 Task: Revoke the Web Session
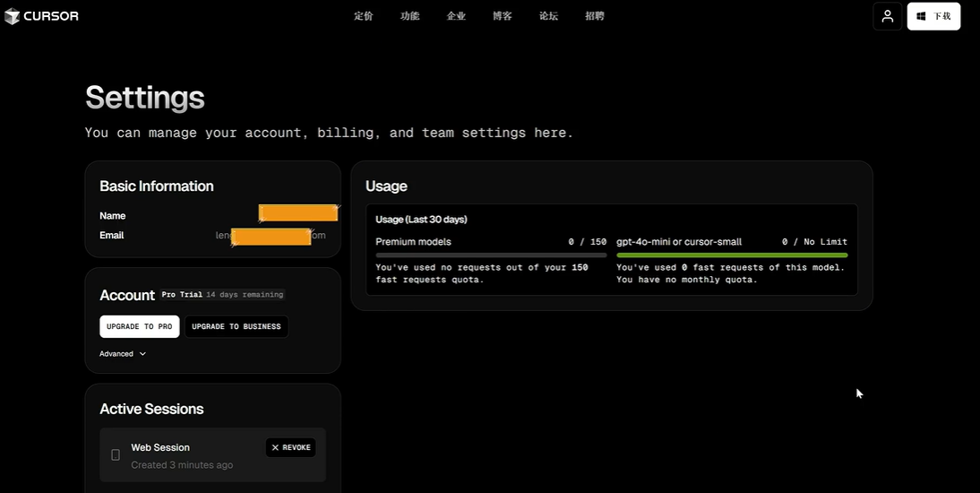[x=290, y=447]
